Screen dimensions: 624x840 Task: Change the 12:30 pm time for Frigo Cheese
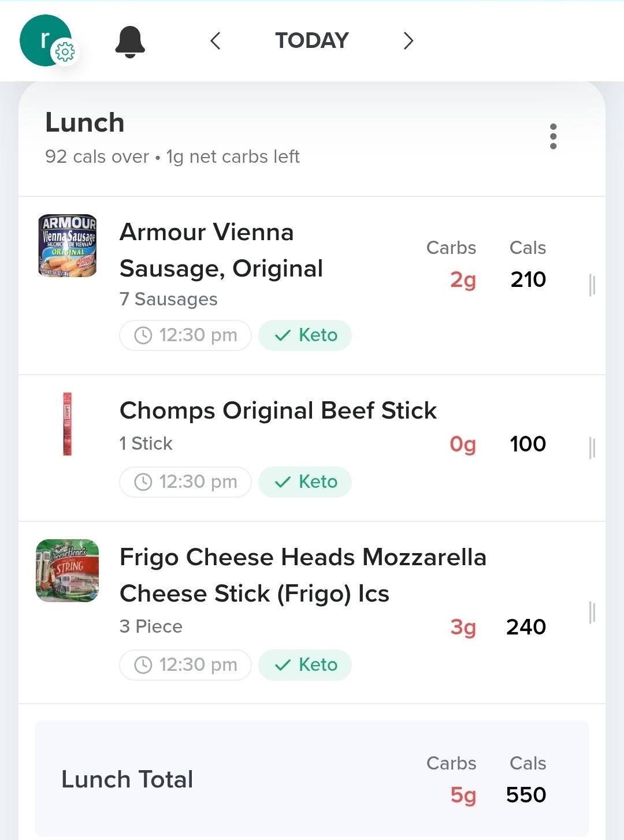click(185, 665)
